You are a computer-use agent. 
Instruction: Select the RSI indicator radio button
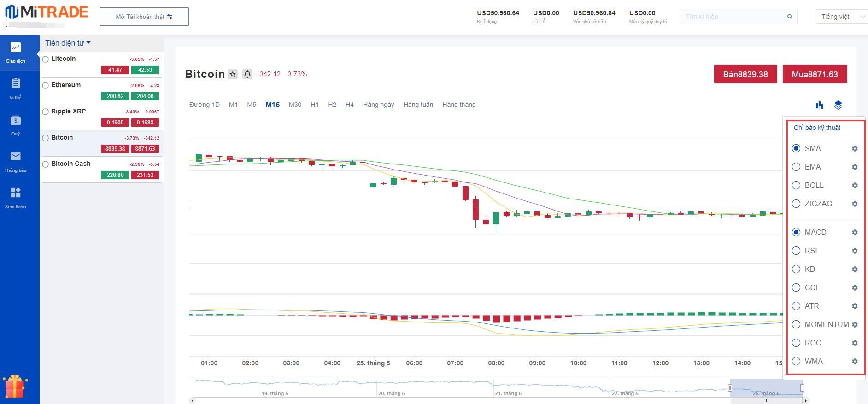tap(796, 251)
